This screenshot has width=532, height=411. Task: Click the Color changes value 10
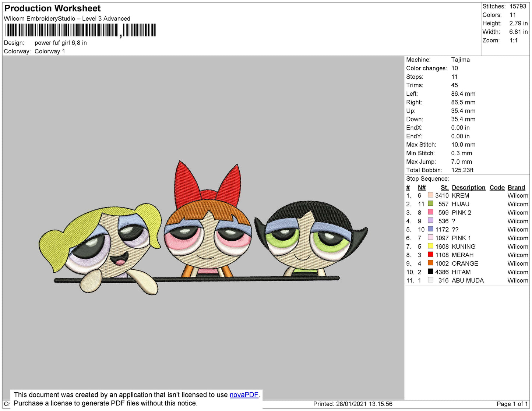pyautogui.click(x=455, y=68)
